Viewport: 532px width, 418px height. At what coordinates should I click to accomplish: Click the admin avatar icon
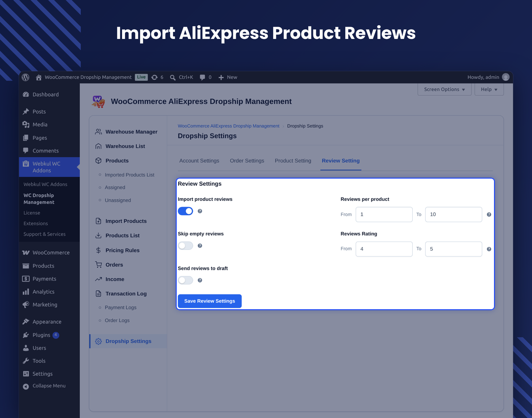(505, 77)
